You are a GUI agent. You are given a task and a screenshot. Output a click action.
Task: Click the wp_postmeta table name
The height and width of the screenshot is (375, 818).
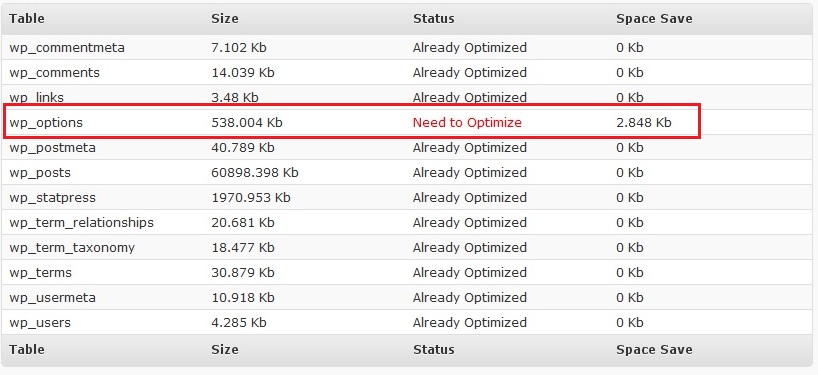52,148
